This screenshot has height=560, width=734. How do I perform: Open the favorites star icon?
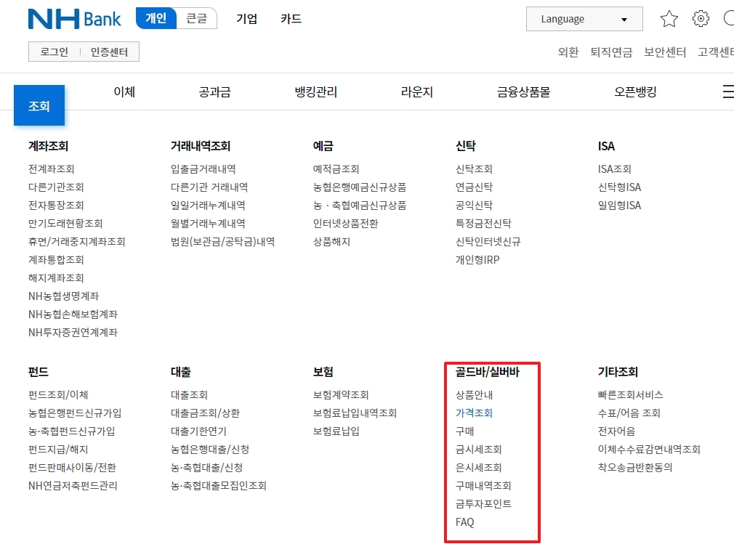tap(669, 19)
